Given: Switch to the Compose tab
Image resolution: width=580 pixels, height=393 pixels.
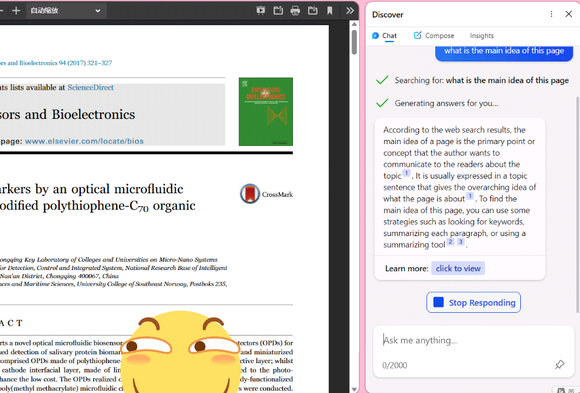Looking at the screenshot, I should (434, 36).
